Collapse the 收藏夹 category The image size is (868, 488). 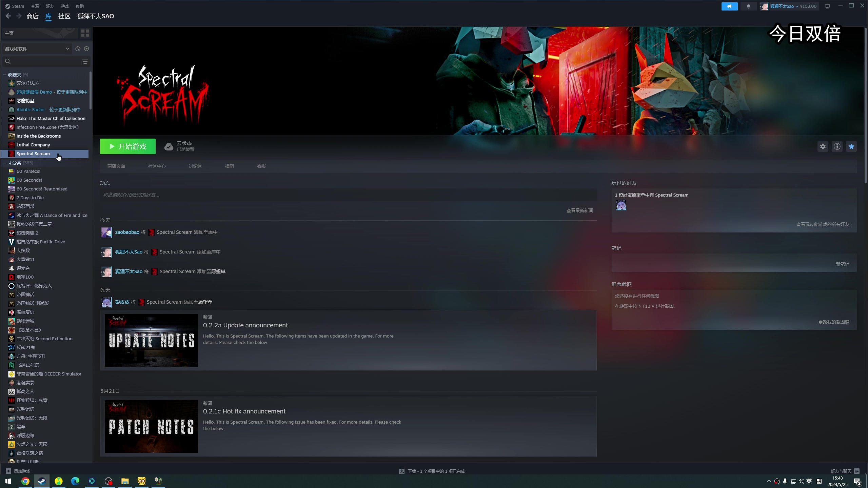coord(5,75)
